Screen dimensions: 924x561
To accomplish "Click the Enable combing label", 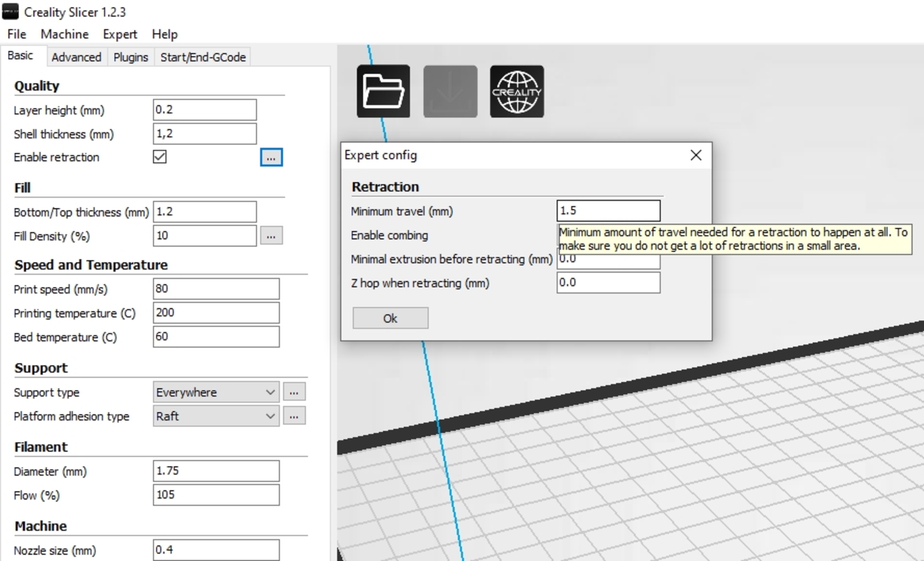I will click(390, 235).
